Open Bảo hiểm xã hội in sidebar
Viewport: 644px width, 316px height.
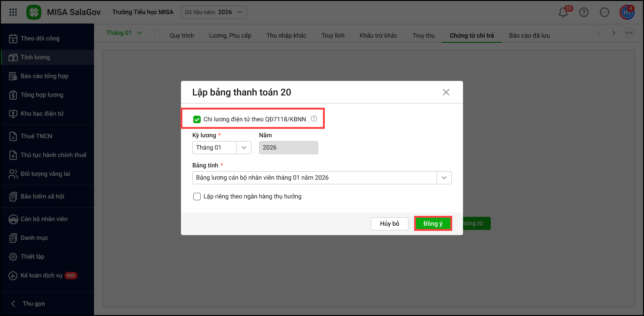(x=42, y=197)
